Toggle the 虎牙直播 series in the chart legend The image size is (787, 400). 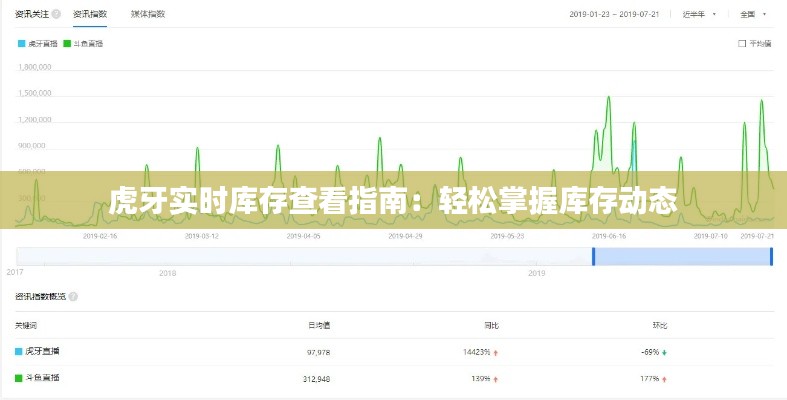pos(38,44)
